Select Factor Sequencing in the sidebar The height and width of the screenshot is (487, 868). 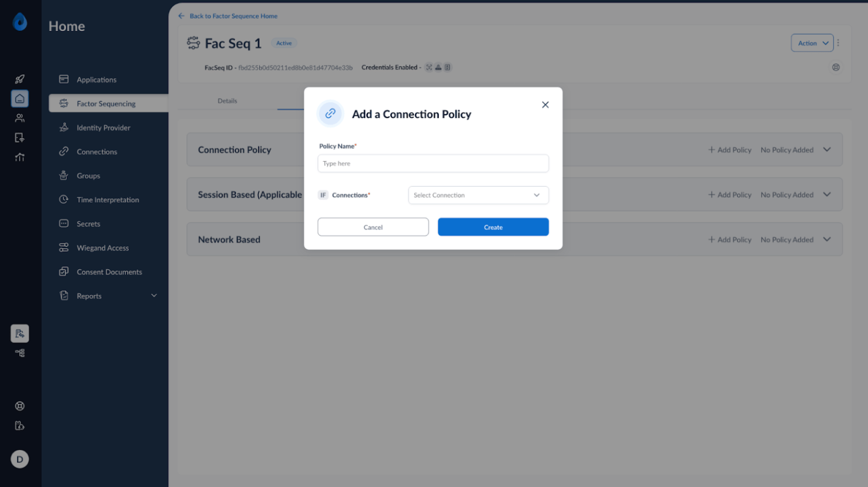pos(108,104)
